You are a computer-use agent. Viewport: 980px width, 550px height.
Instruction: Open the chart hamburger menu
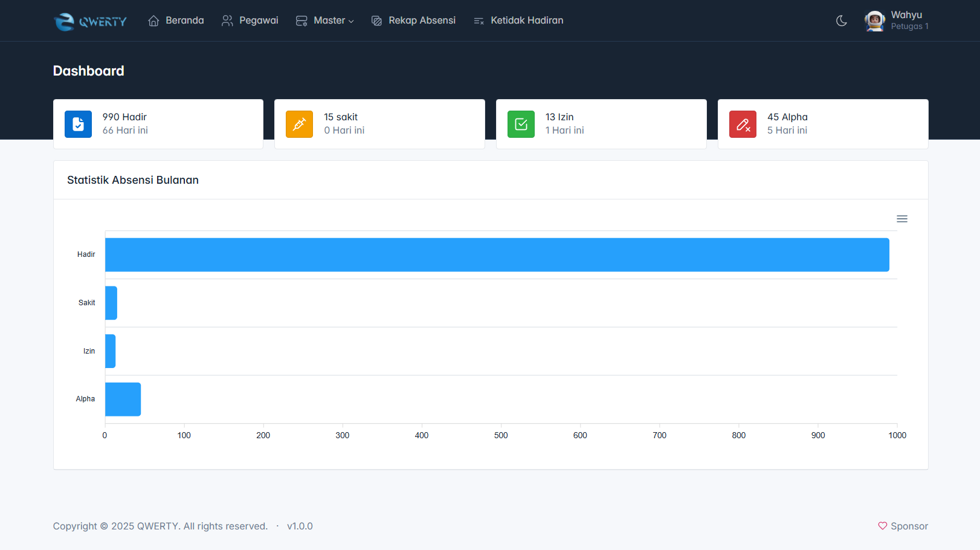(x=902, y=219)
